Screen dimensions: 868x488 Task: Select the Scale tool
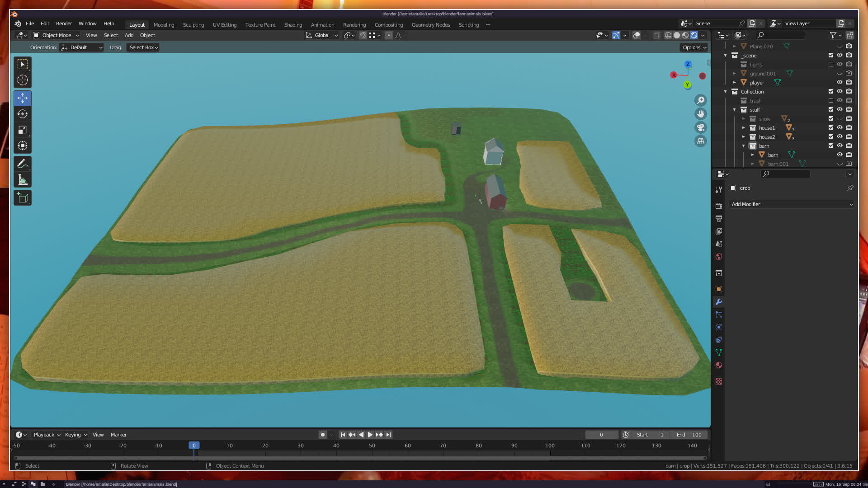click(23, 130)
